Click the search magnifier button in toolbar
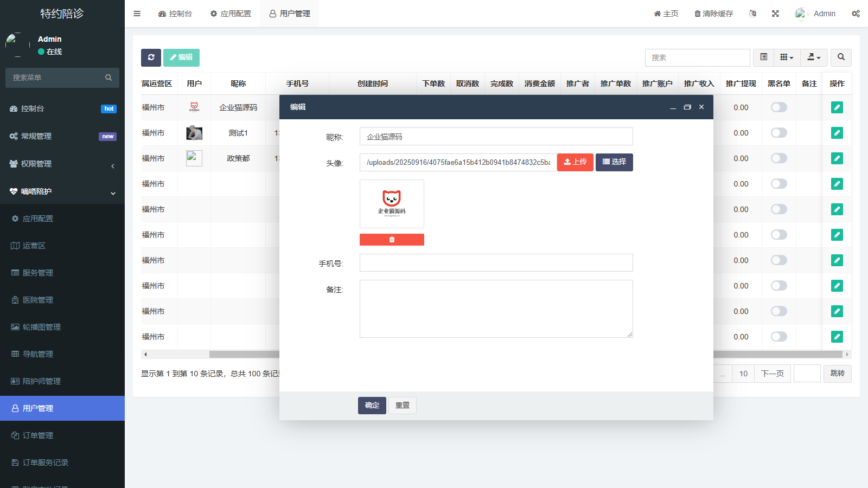Image resolution: width=868 pixels, height=488 pixels. click(x=841, y=57)
